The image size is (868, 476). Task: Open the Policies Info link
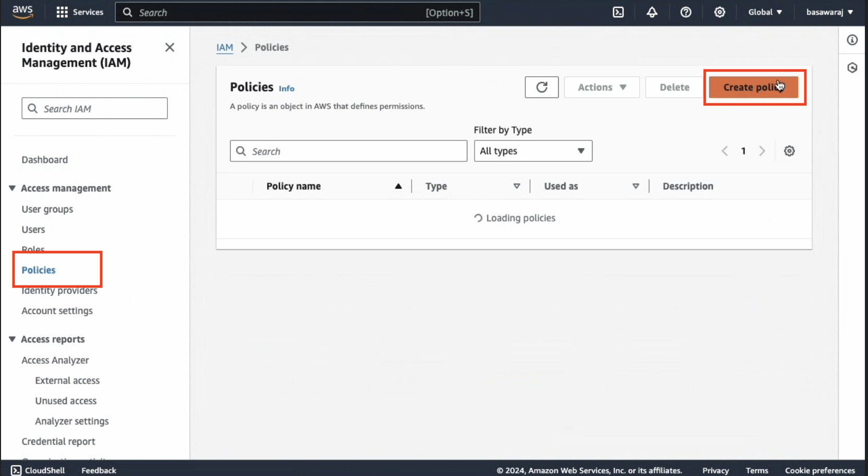pyautogui.click(x=286, y=88)
